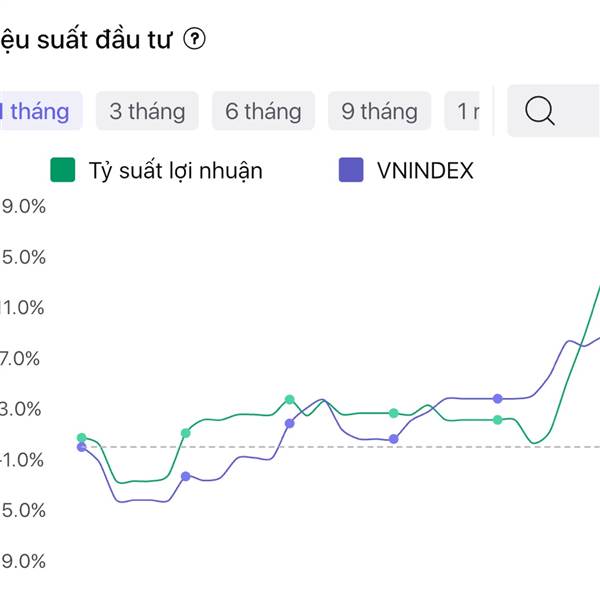Viewport: 600px width, 600px height.
Task: Open the partially visible 1 năm tab
Action: 462,111
